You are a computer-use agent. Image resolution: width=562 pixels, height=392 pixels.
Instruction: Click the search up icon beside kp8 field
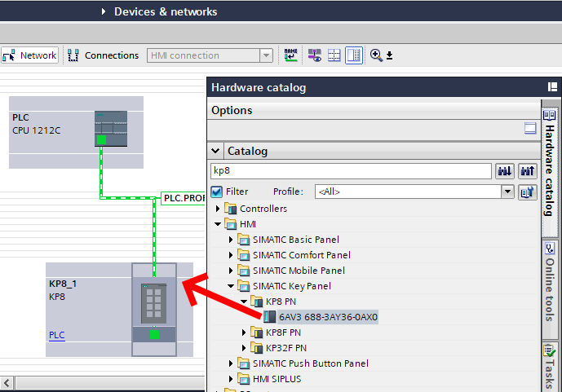[528, 171]
